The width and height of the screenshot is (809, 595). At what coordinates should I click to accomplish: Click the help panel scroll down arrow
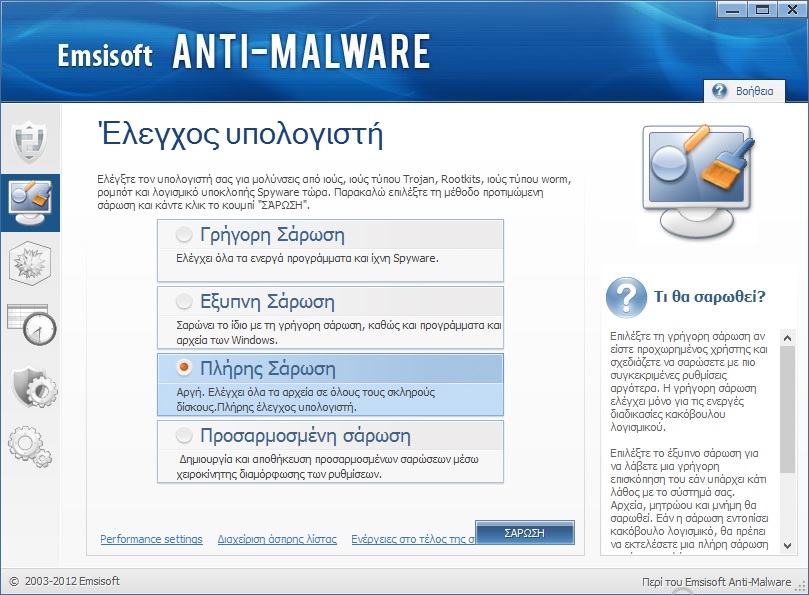(x=787, y=545)
